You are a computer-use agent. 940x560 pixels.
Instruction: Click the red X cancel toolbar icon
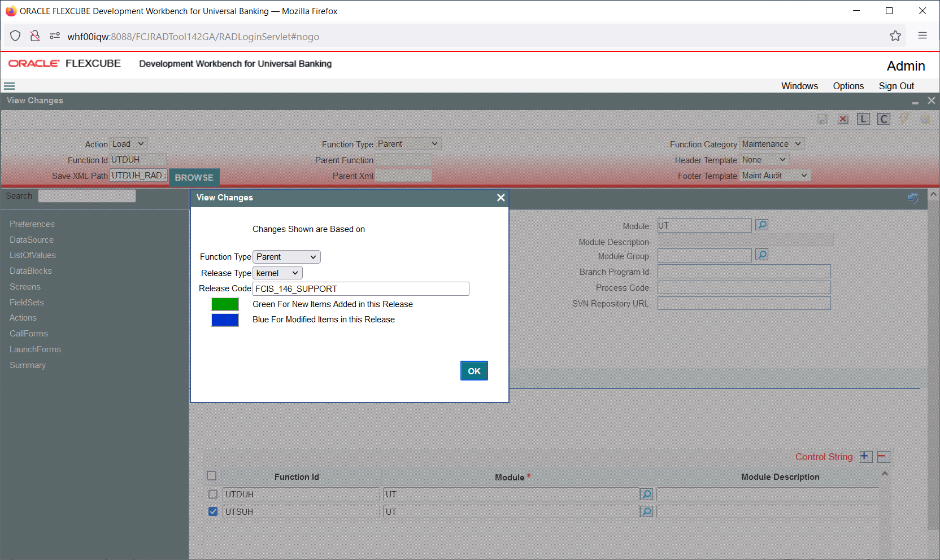point(843,119)
